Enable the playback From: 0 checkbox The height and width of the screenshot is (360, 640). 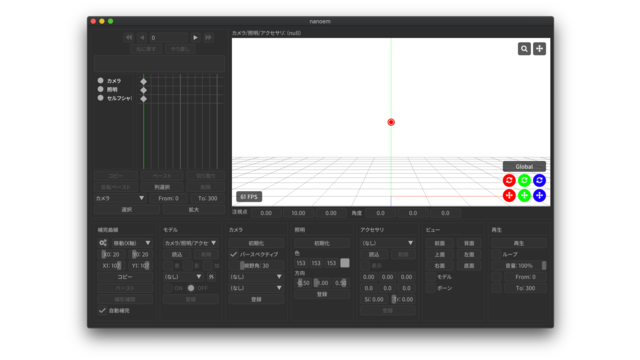(x=496, y=277)
